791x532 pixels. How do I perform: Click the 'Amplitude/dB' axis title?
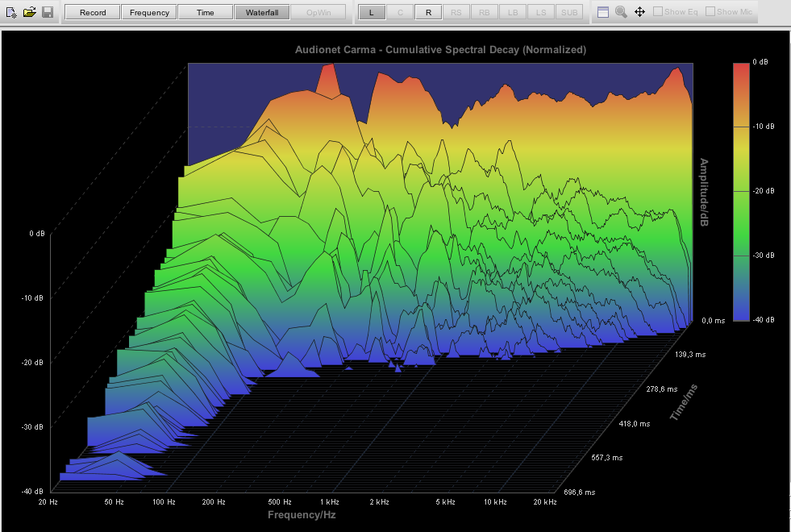[704, 192]
